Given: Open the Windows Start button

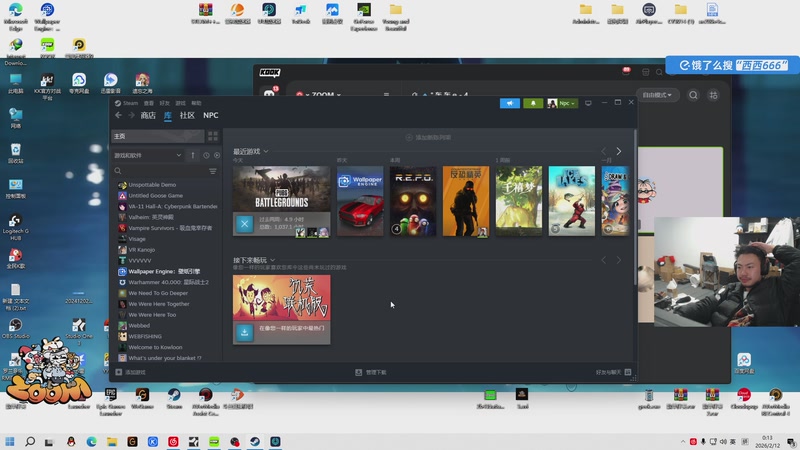Looking at the screenshot, I should (10, 441).
